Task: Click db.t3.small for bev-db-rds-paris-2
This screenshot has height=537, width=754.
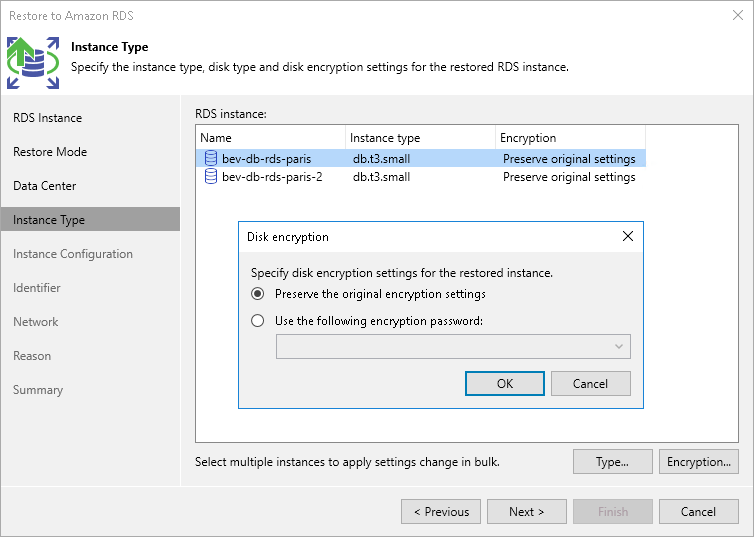Action: point(381,177)
